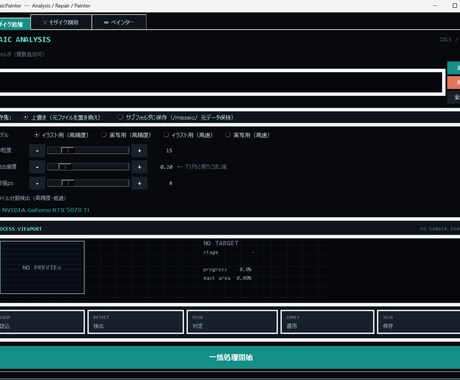Switch to the モザイク削除 tab
Screen dimensions: 460x380
[61, 22]
